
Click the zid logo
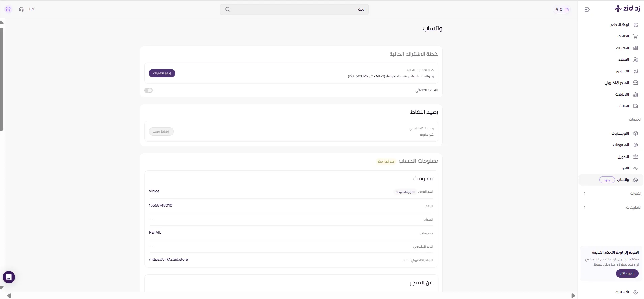point(627,9)
